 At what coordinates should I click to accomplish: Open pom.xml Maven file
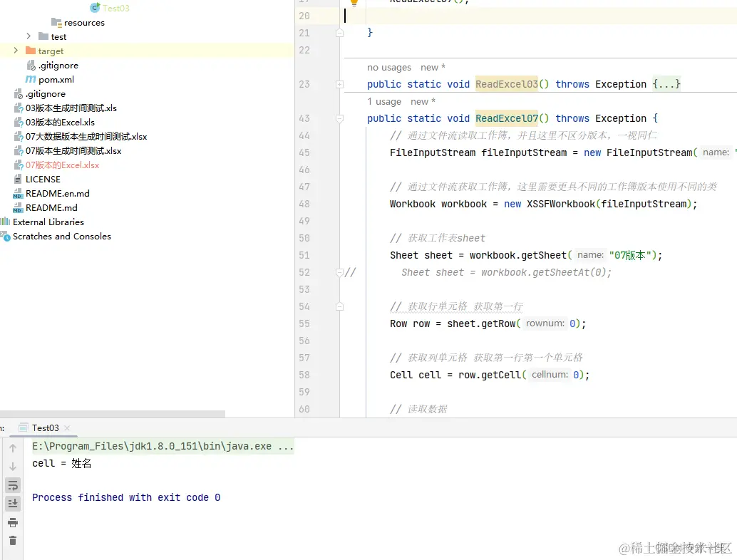tap(56, 79)
